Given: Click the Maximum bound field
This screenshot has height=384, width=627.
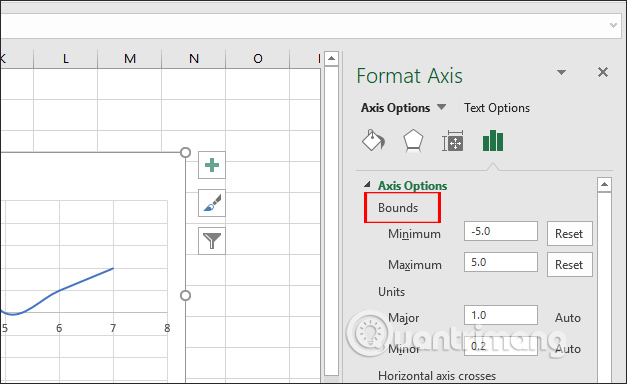Looking at the screenshot, I should click(501, 262).
